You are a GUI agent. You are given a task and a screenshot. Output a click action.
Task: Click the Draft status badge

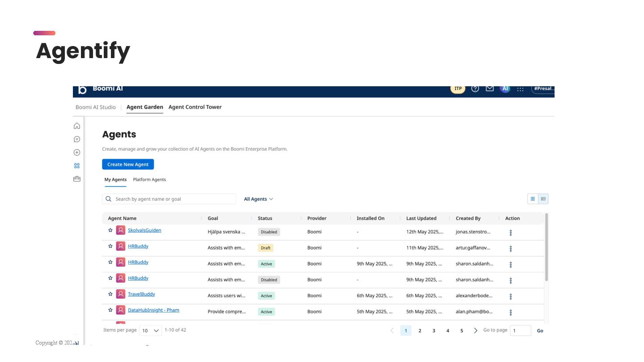[266, 248]
